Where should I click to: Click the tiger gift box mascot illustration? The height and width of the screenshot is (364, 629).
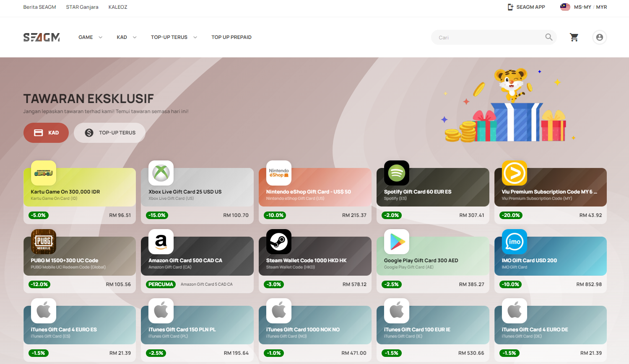tap(508, 106)
